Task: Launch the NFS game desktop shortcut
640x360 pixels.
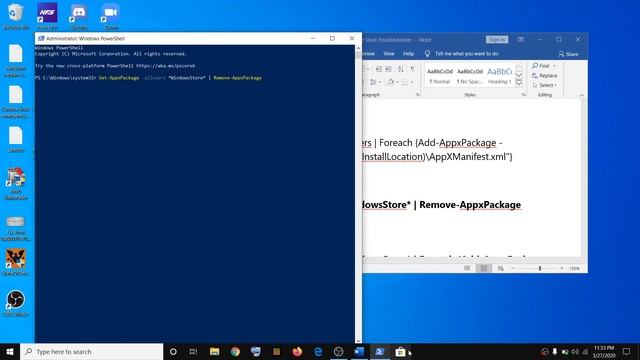Action: coord(47,16)
